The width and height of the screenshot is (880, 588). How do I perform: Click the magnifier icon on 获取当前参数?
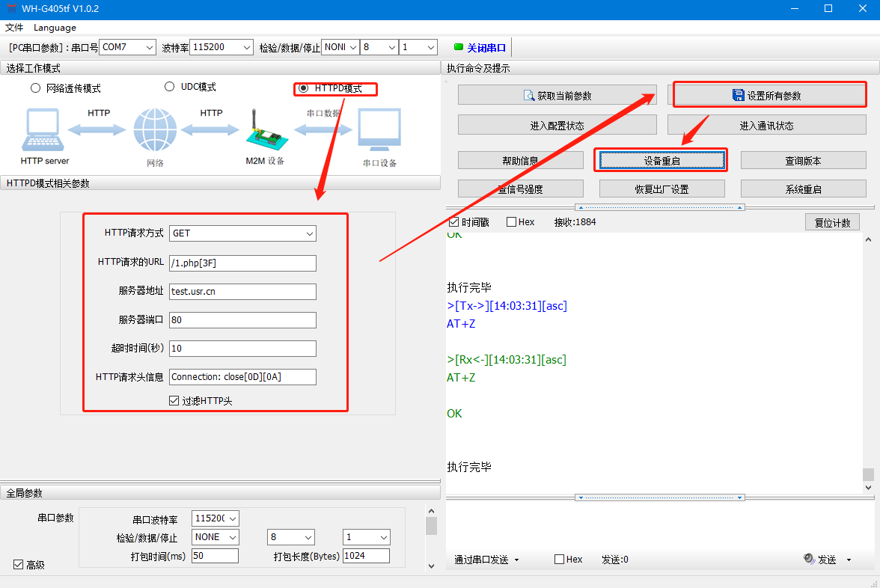click(529, 96)
